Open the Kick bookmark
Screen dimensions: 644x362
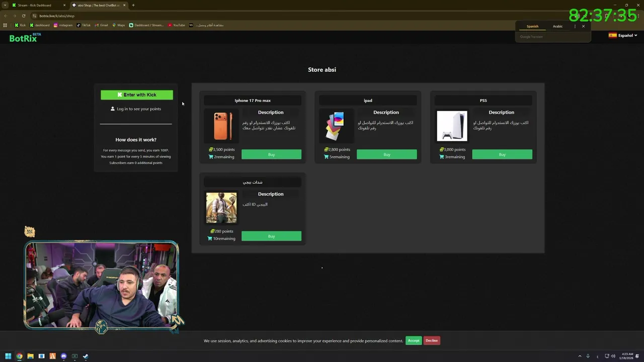click(20, 25)
